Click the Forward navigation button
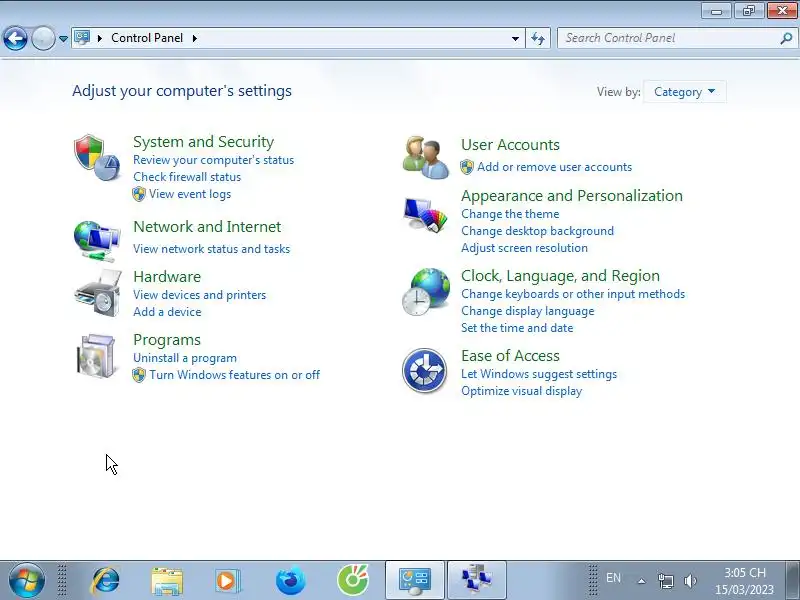 (43, 38)
